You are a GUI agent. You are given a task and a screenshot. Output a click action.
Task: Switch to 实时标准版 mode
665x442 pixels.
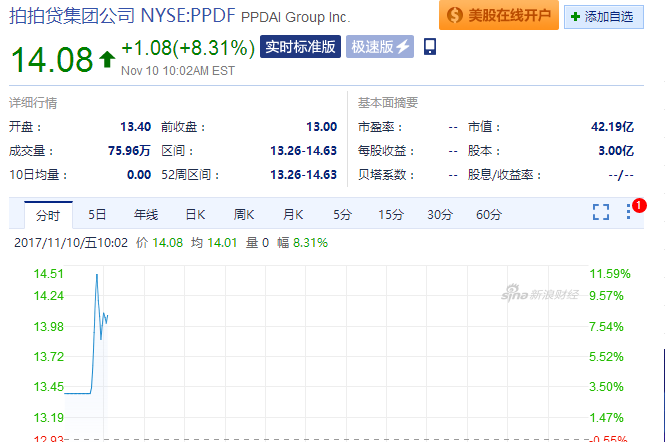(300, 47)
